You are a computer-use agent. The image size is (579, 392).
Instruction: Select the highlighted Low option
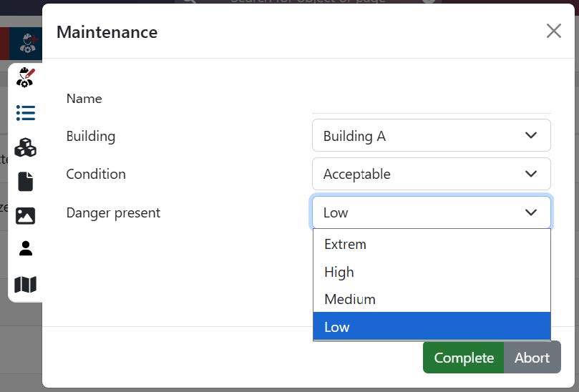[431, 327]
